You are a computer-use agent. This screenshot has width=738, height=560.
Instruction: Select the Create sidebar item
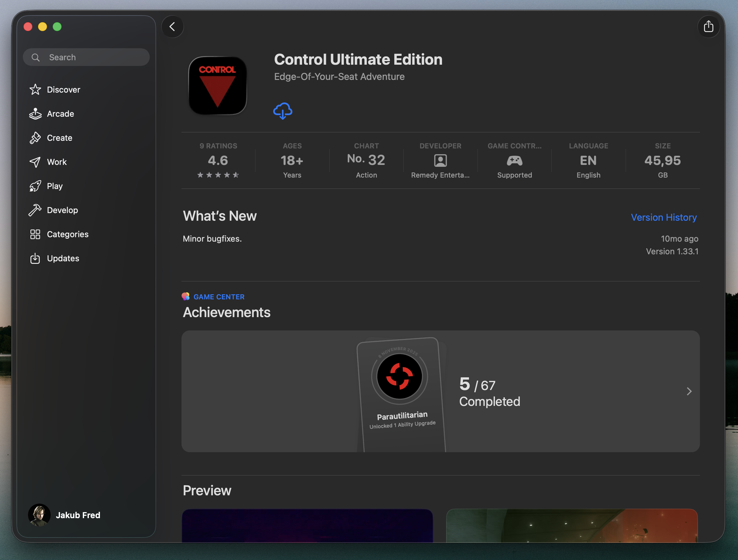pos(86,138)
